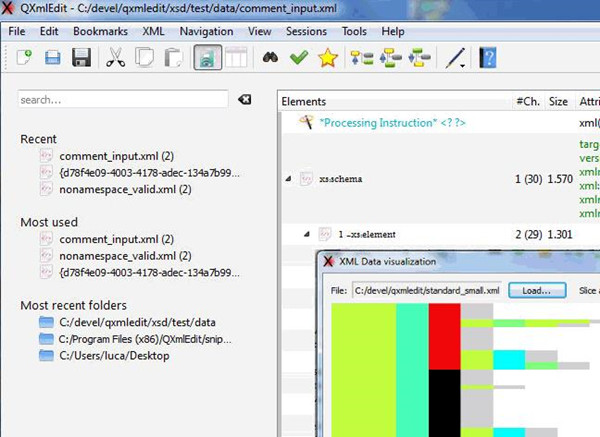This screenshot has height=437, width=600.
Task: Click the Save floppy disk icon
Action: 82,59
